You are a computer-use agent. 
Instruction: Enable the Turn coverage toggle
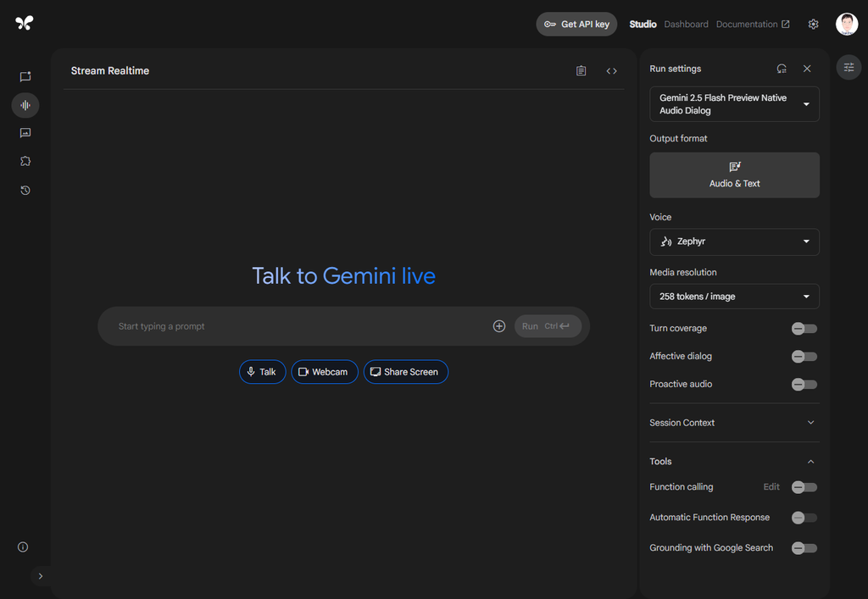[804, 329]
